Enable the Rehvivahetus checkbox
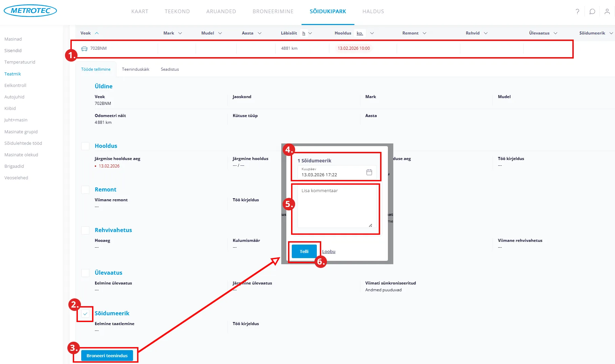Viewport: 615px width, 364px height. 85,230
